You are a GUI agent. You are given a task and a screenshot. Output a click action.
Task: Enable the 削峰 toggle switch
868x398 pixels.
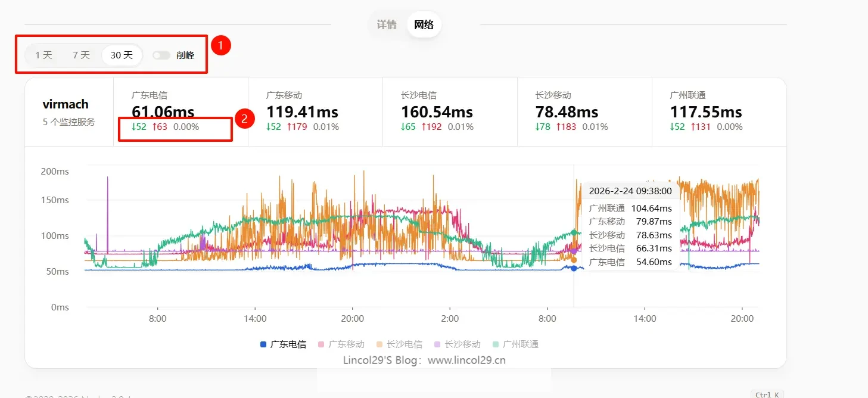click(x=161, y=55)
